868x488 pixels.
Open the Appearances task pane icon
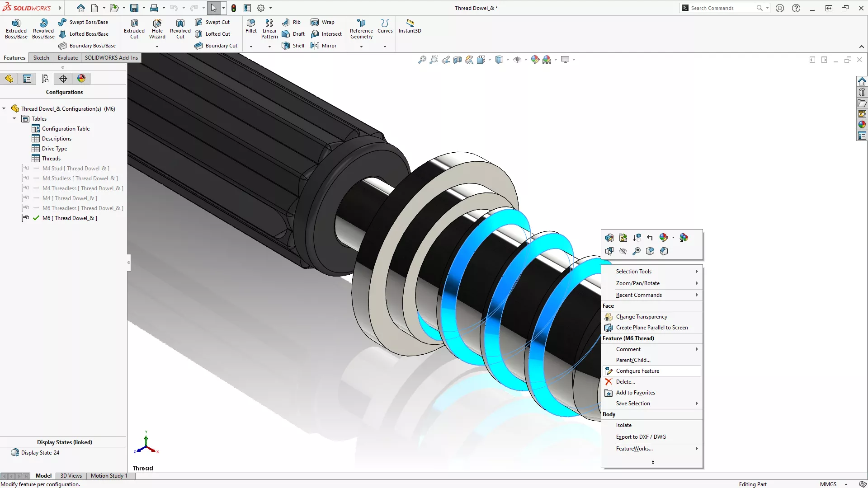click(x=862, y=124)
